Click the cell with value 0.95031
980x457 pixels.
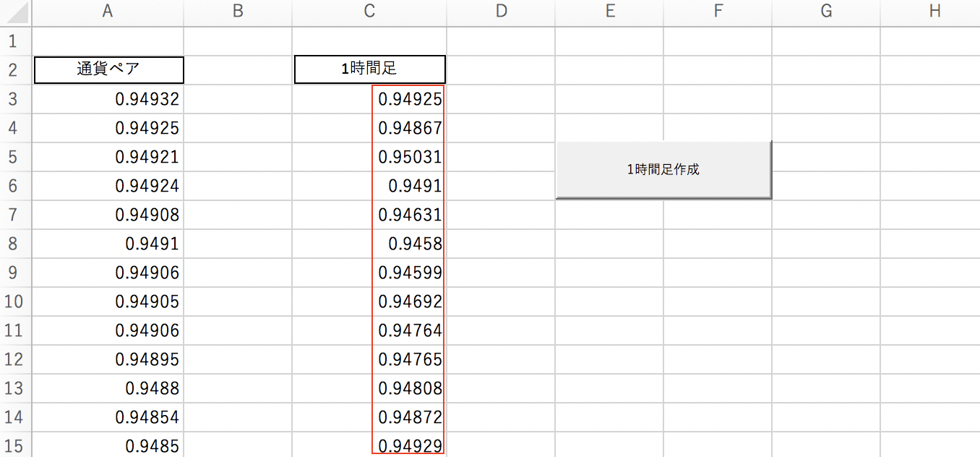click(x=369, y=157)
